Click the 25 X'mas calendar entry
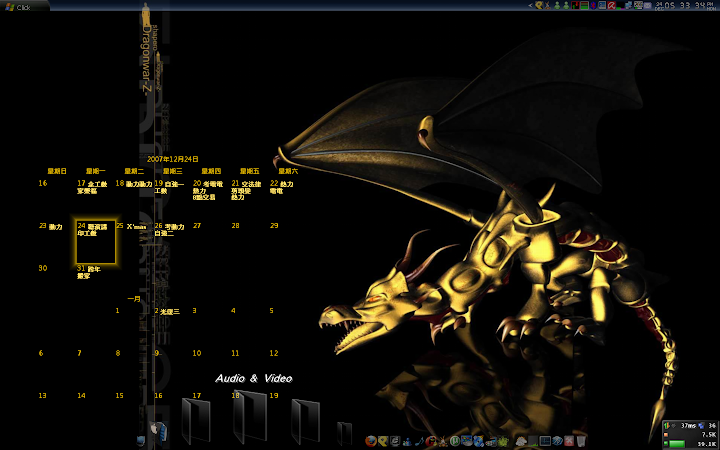The height and width of the screenshot is (450, 720). pyautogui.click(x=135, y=227)
